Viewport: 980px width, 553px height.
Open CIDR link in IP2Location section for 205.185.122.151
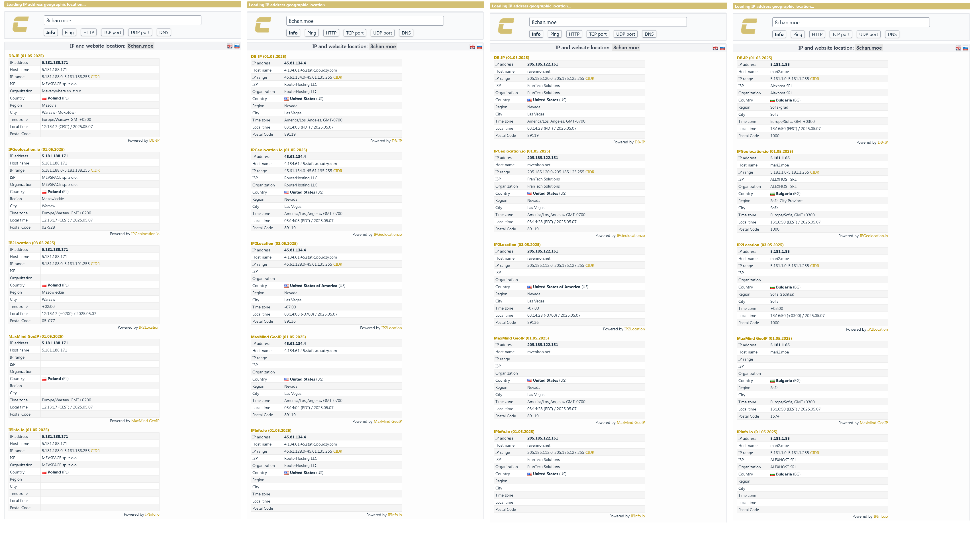pos(590,266)
